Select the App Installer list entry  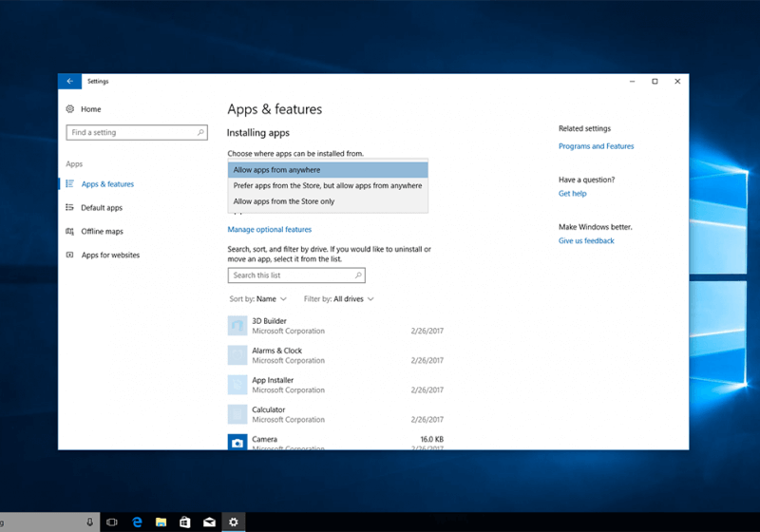(335, 385)
